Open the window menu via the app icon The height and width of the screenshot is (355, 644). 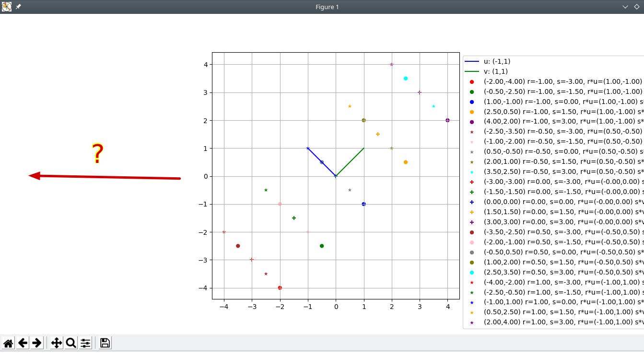pos(7,7)
